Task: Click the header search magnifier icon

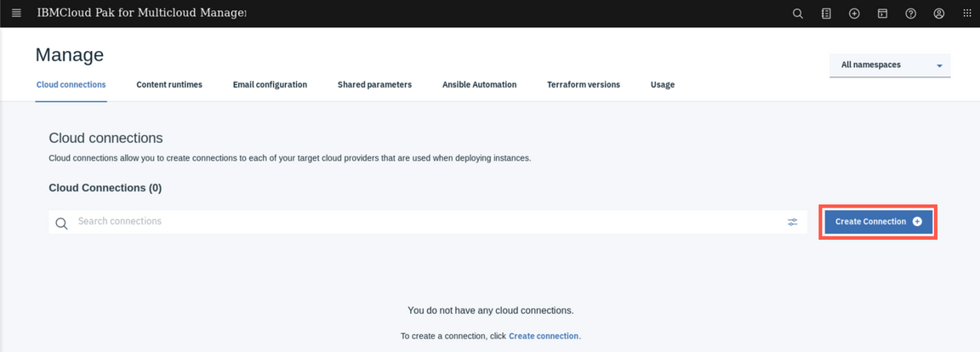Action: tap(798, 14)
